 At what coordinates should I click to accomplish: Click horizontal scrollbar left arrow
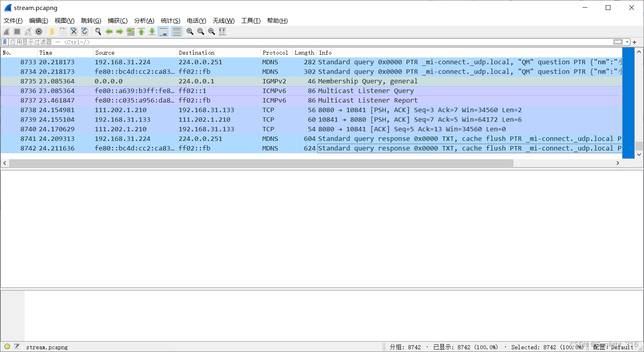[x=5, y=163]
